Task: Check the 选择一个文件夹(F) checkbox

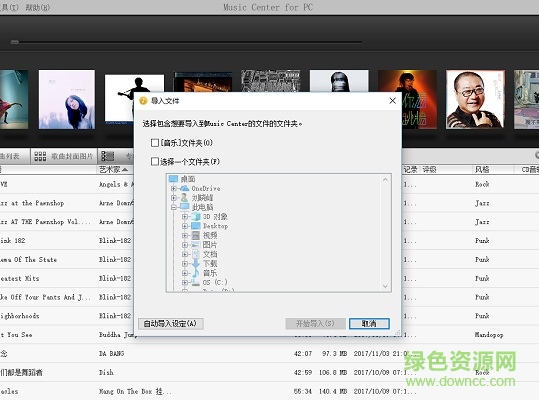Action: click(x=155, y=161)
